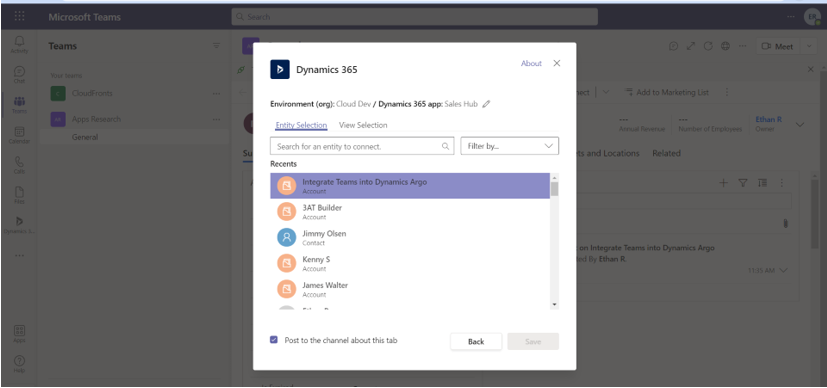Open more options for Apps Research team
Screen dimensions: 827x388
216,119
